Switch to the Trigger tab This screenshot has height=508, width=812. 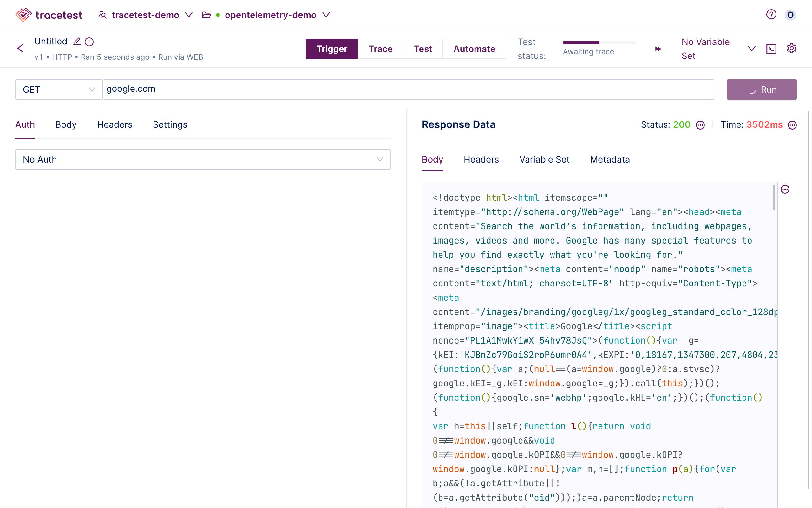pos(331,49)
